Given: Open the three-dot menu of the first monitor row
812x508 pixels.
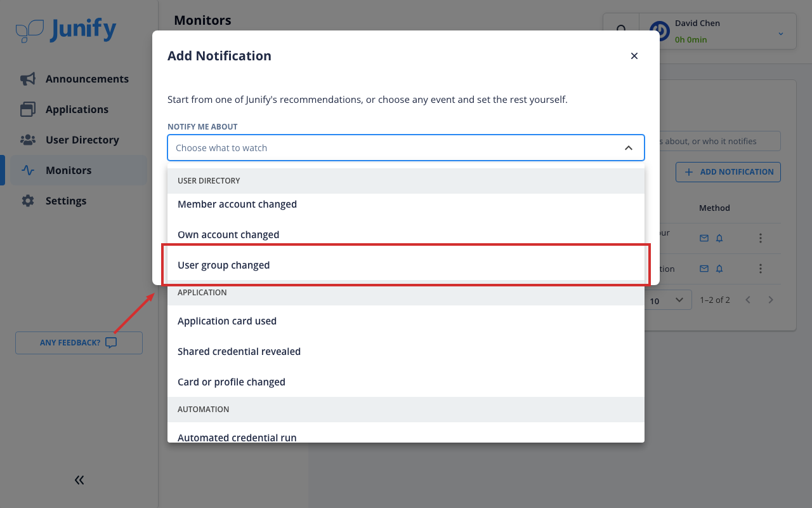Looking at the screenshot, I should 761,238.
